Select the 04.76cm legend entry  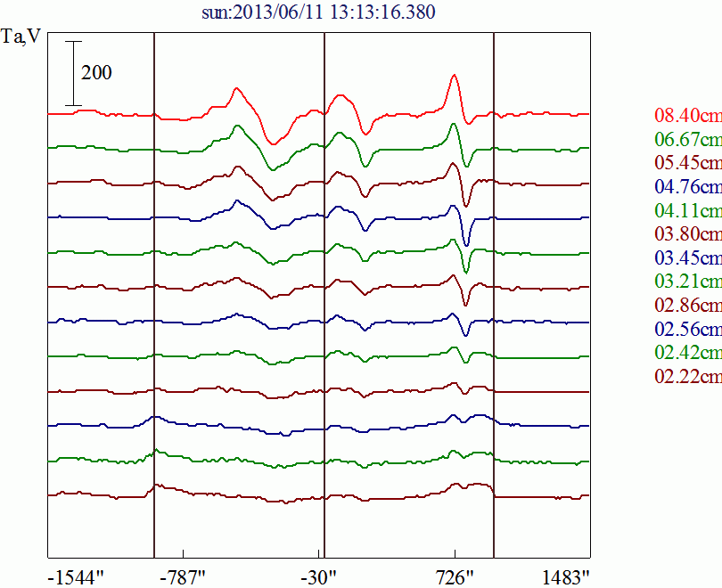[x=688, y=186]
